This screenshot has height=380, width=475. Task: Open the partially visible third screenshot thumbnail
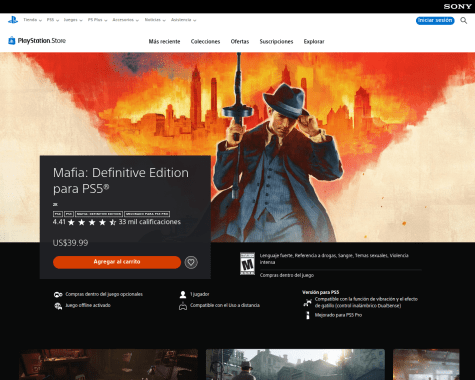tap(426, 364)
